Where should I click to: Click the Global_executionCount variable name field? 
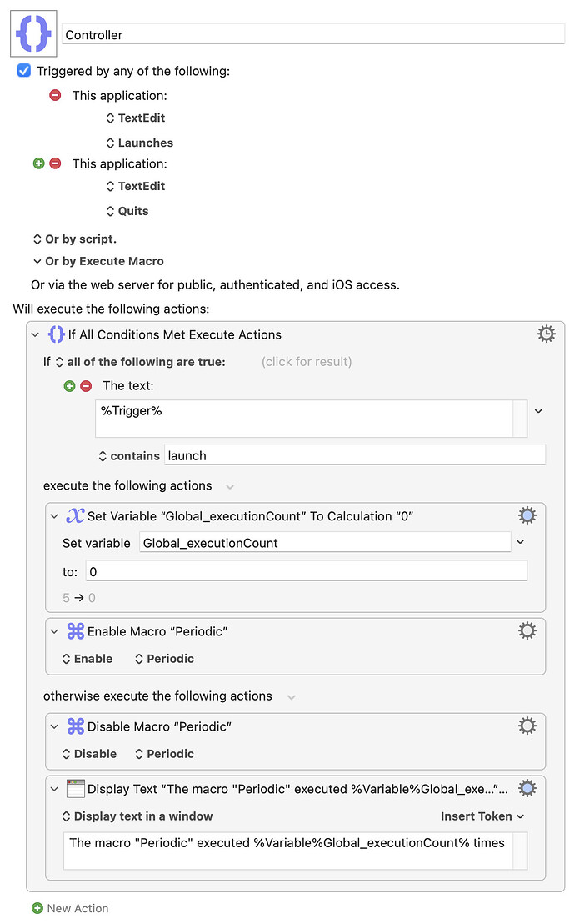click(x=324, y=542)
